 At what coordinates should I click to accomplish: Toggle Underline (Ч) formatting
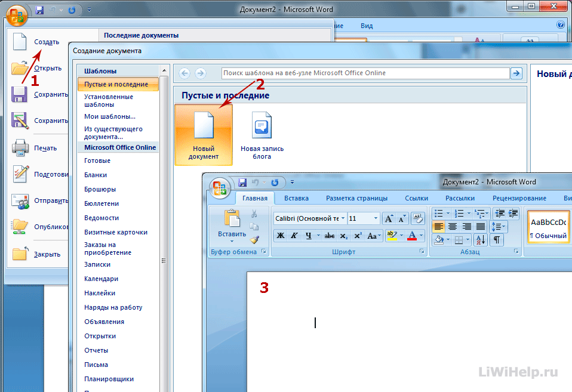point(309,236)
